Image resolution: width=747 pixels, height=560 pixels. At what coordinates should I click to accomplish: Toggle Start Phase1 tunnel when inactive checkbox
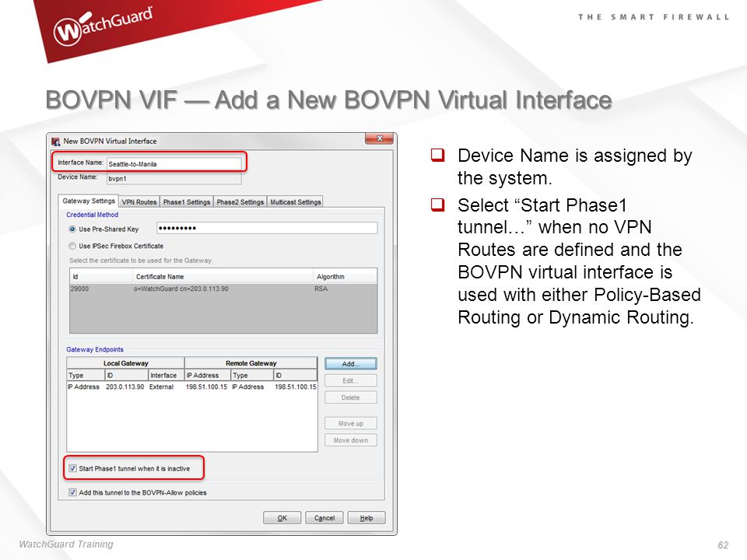click(x=72, y=468)
